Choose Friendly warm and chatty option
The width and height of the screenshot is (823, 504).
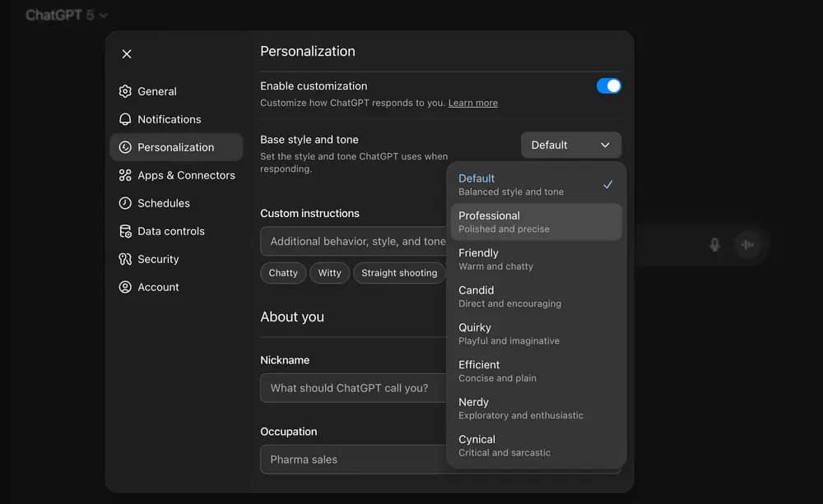tap(536, 259)
